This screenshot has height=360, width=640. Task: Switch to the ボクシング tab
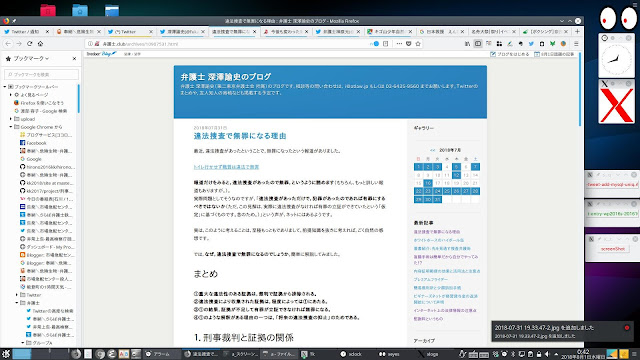coord(544,31)
